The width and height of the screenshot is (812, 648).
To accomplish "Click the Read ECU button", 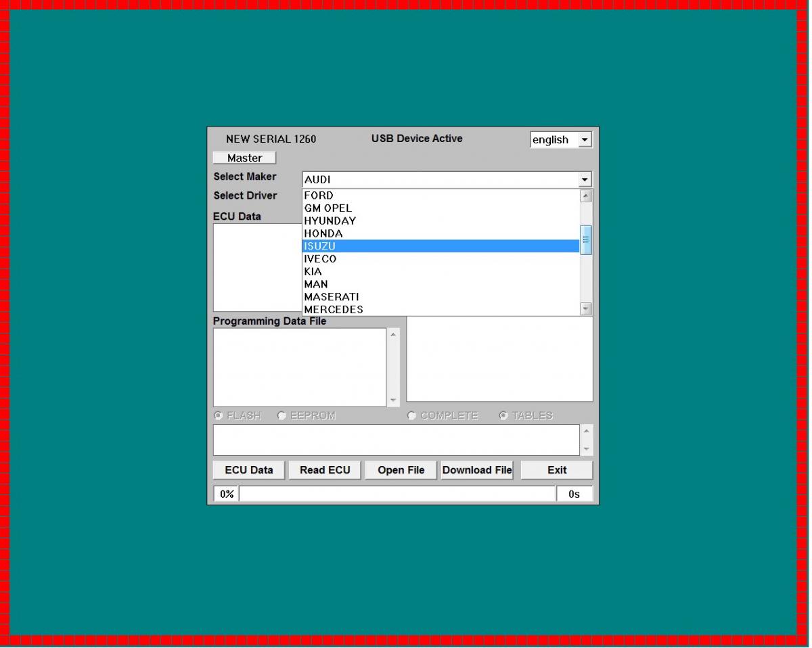I will click(x=325, y=470).
